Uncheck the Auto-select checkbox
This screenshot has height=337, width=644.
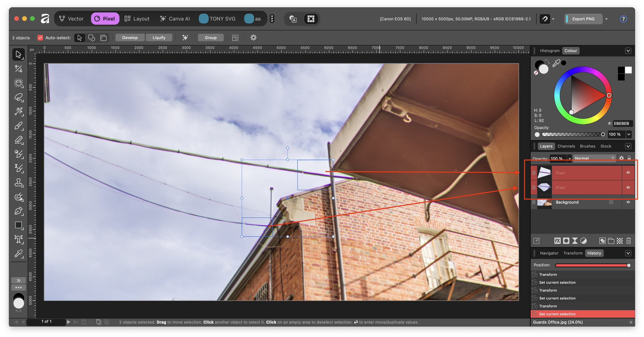click(x=40, y=38)
